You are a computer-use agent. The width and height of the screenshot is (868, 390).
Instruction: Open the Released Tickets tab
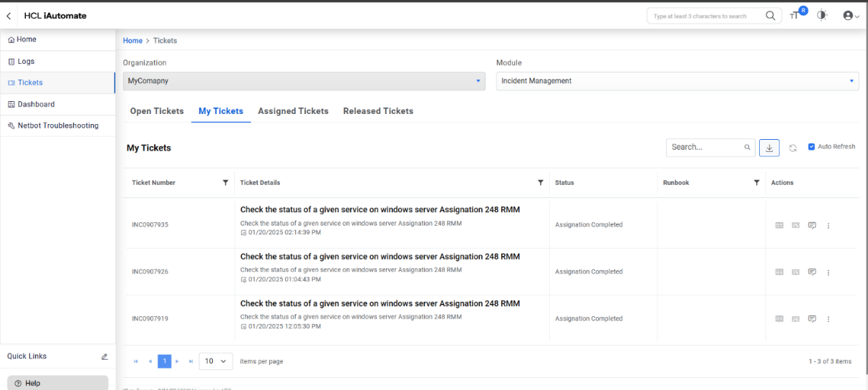[378, 111]
